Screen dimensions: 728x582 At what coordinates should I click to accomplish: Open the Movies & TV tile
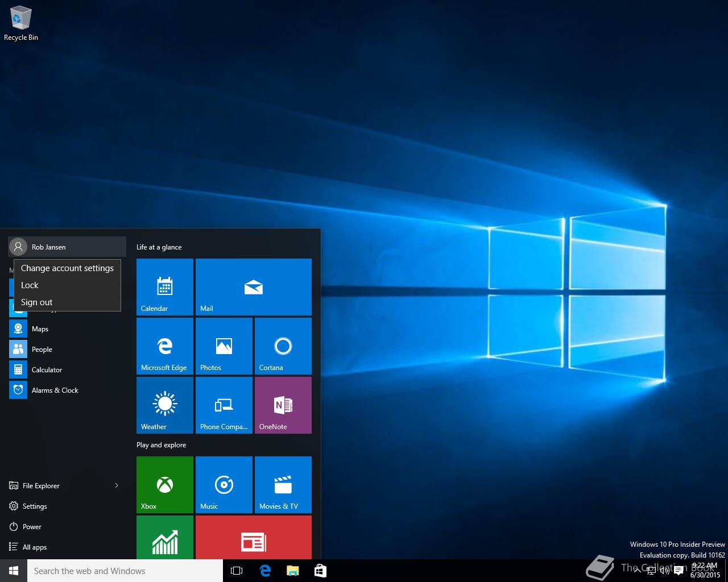(283, 485)
